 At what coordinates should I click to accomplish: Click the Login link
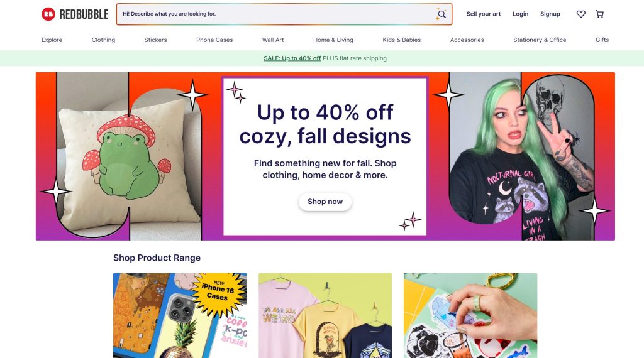point(520,14)
